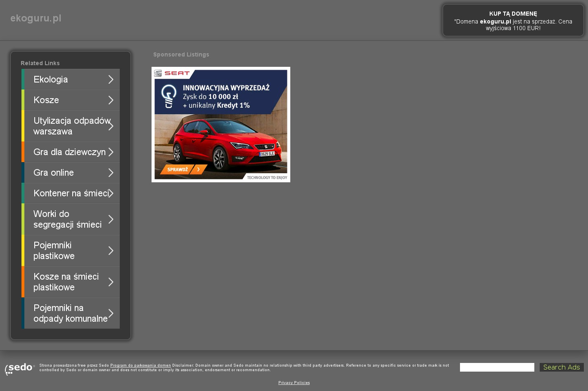Image resolution: width=588 pixels, height=391 pixels.
Task: Click the KUP TĄ DOMENĘ banner
Action: [513, 21]
